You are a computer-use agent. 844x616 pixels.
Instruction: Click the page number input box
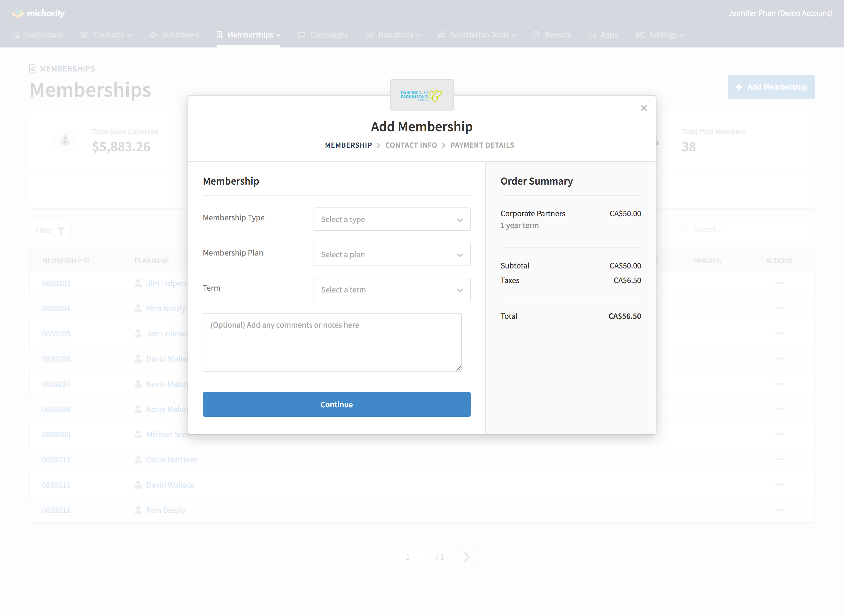[x=415, y=557]
